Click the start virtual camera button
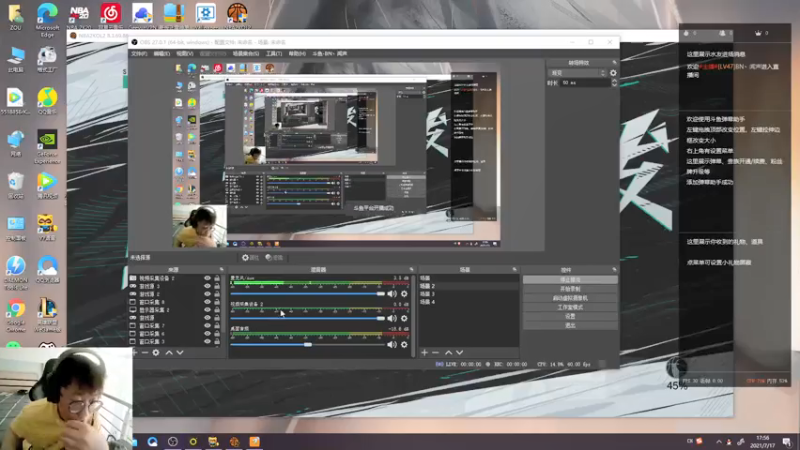800x450 pixels. pos(570,298)
